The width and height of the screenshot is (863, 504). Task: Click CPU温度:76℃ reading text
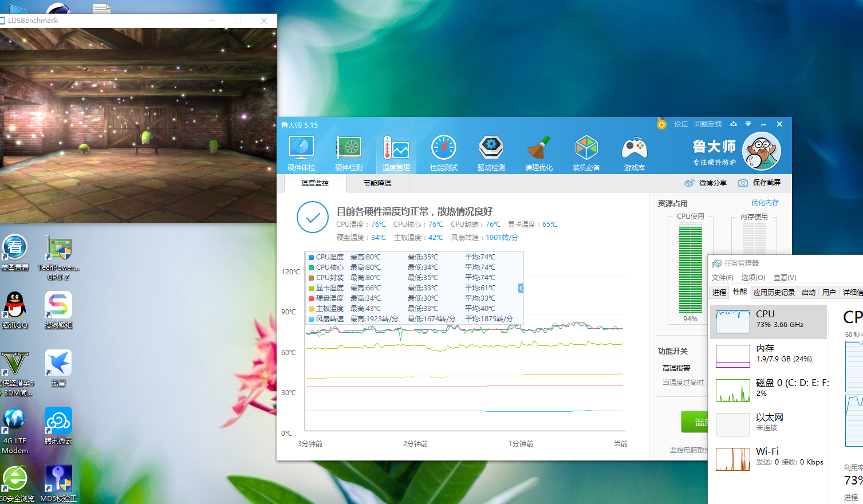coord(361,225)
